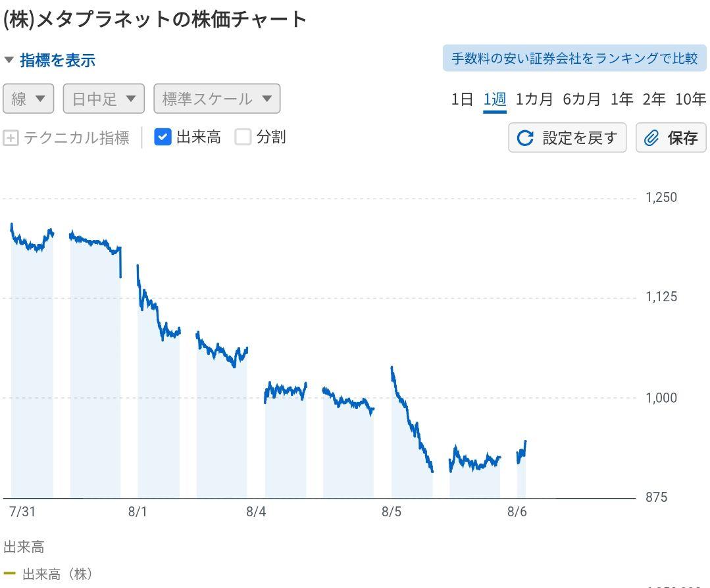Screen dimensions: 710x588
Task: Switch to the 1日 range tab
Action: (x=462, y=99)
